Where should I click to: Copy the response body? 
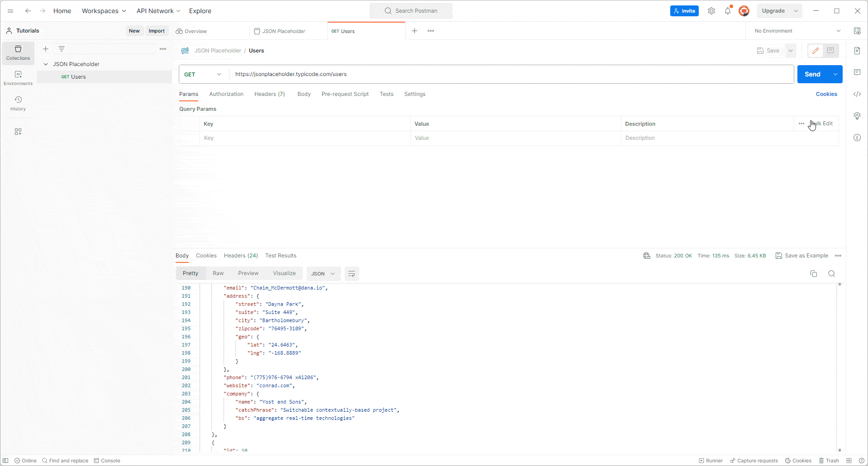click(814, 274)
